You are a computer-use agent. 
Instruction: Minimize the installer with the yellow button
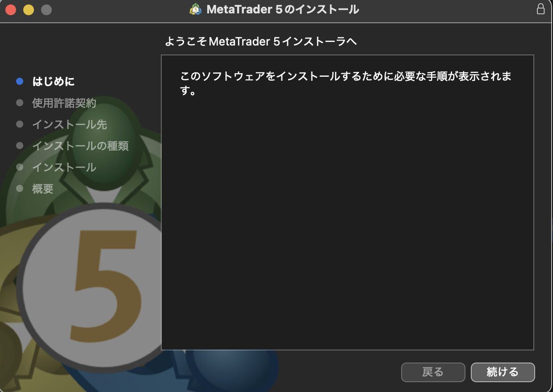pyautogui.click(x=29, y=9)
